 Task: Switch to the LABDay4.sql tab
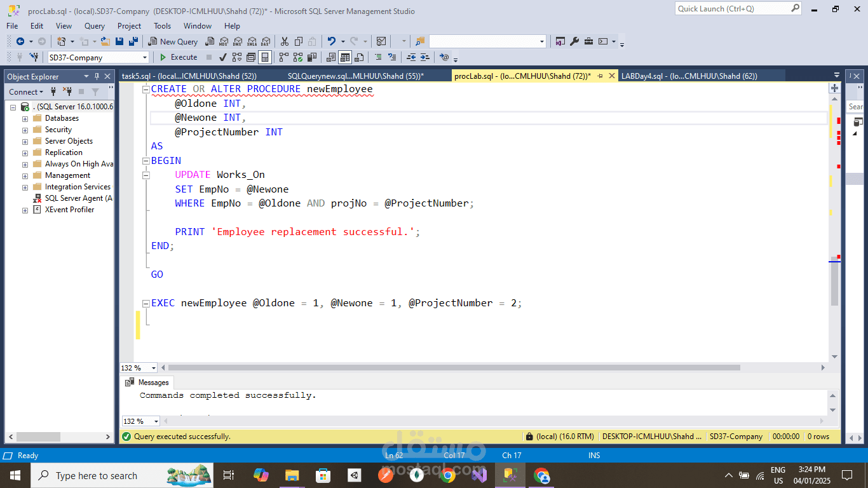[x=691, y=75]
